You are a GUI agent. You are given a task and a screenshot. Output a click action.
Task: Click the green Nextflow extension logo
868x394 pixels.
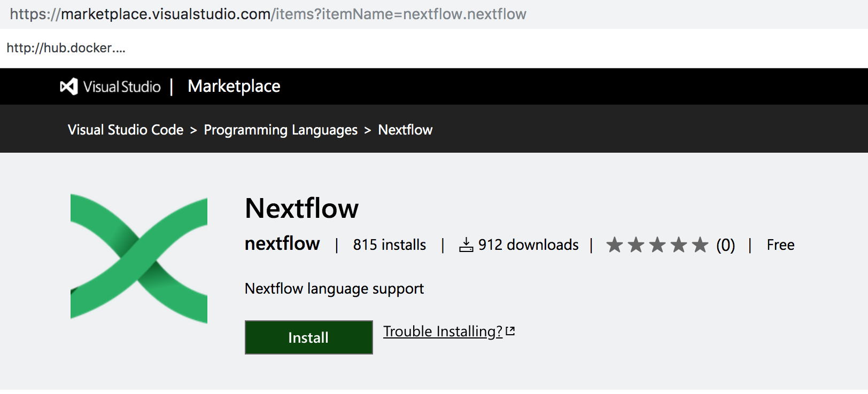point(139,258)
